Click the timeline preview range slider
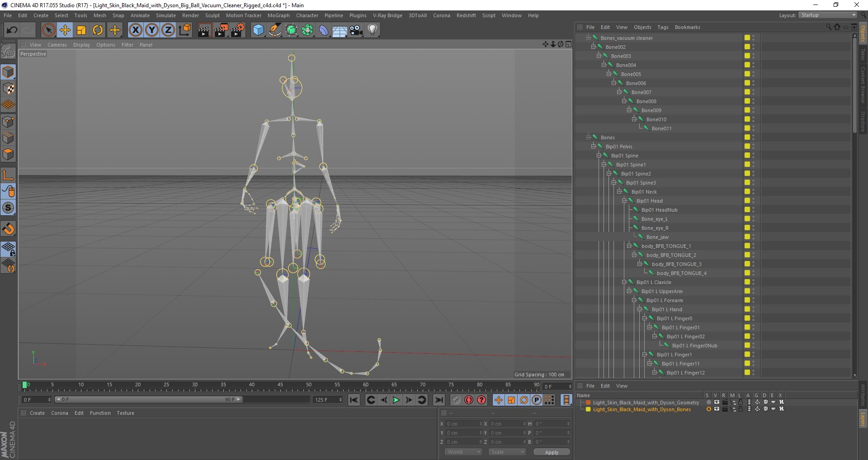The height and width of the screenshot is (460, 868). pyautogui.click(x=149, y=399)
